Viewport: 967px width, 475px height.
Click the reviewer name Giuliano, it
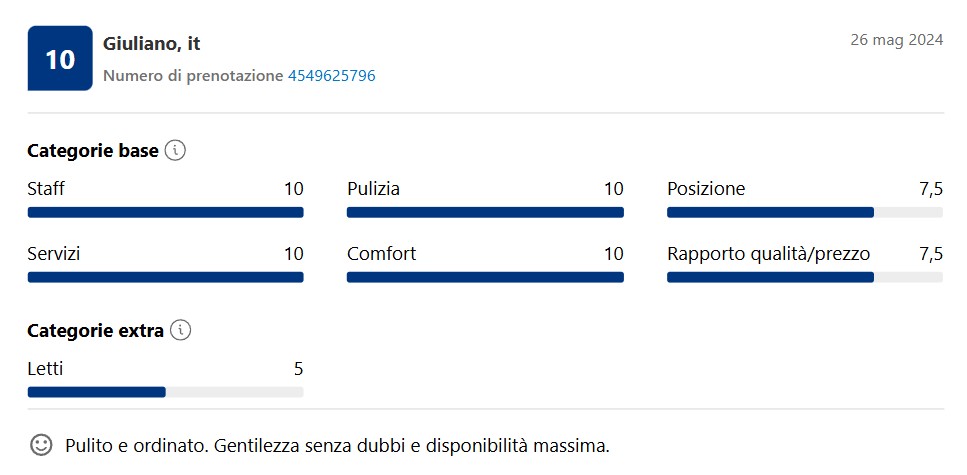(152, 44)
